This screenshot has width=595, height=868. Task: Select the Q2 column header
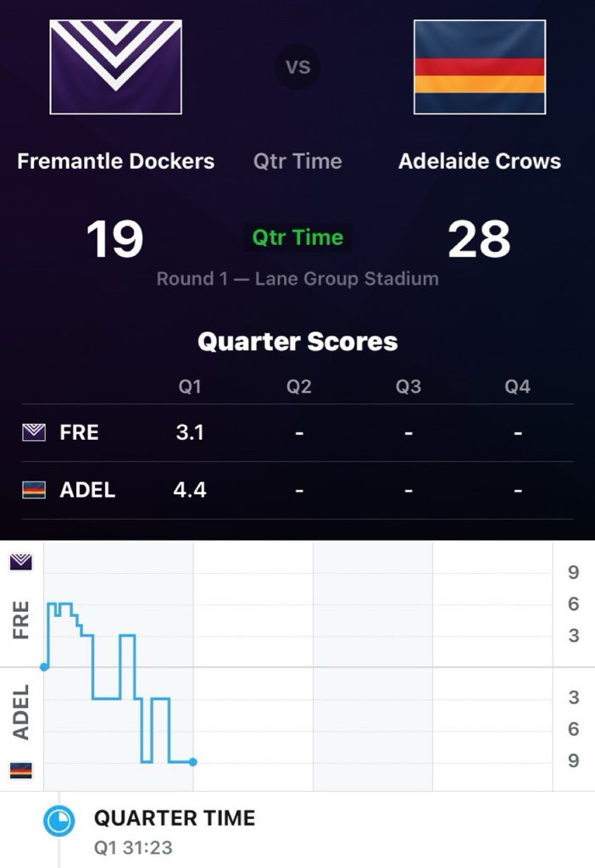[x=299, y=387]
